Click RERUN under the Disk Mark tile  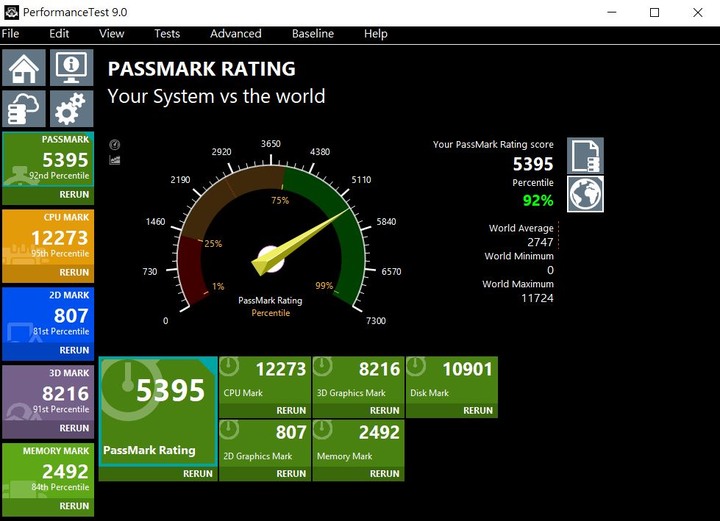478,411
